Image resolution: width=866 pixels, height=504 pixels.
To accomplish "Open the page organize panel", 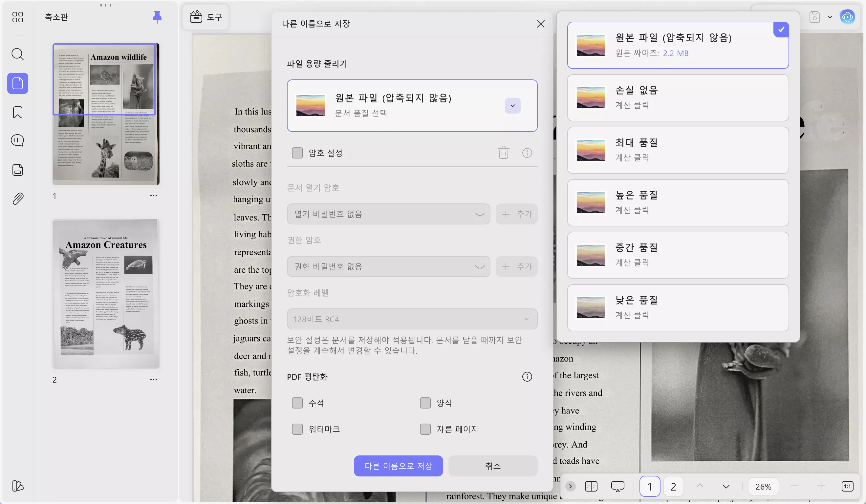I will click(17, 170).
